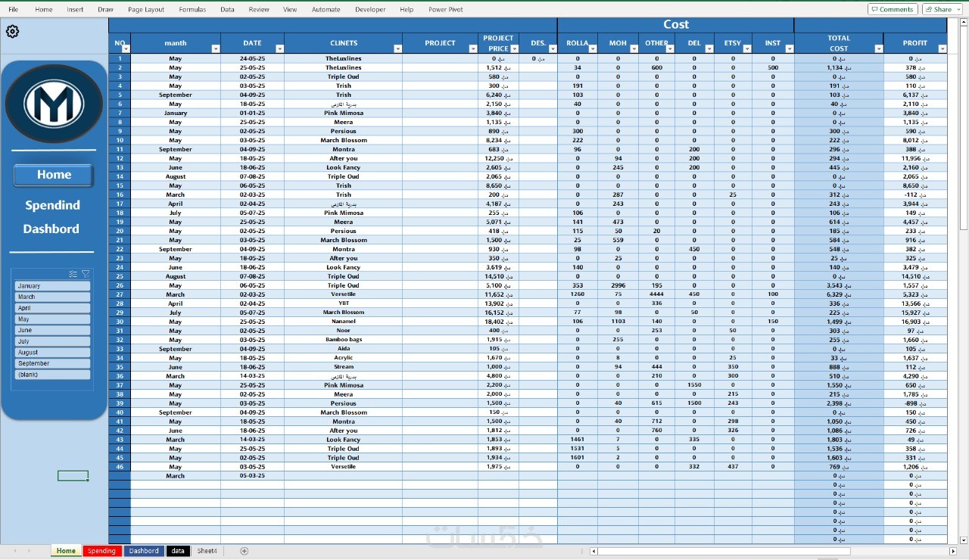Open the Power Pivot ribbon tab
The image size is (969, 560).
tap(446, 10)
